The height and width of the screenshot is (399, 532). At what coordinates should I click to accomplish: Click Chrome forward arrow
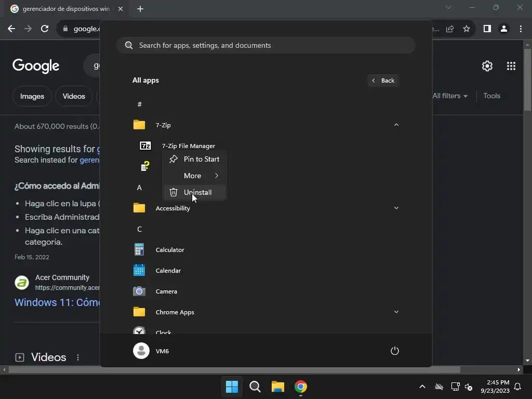(x=28, y=29)
